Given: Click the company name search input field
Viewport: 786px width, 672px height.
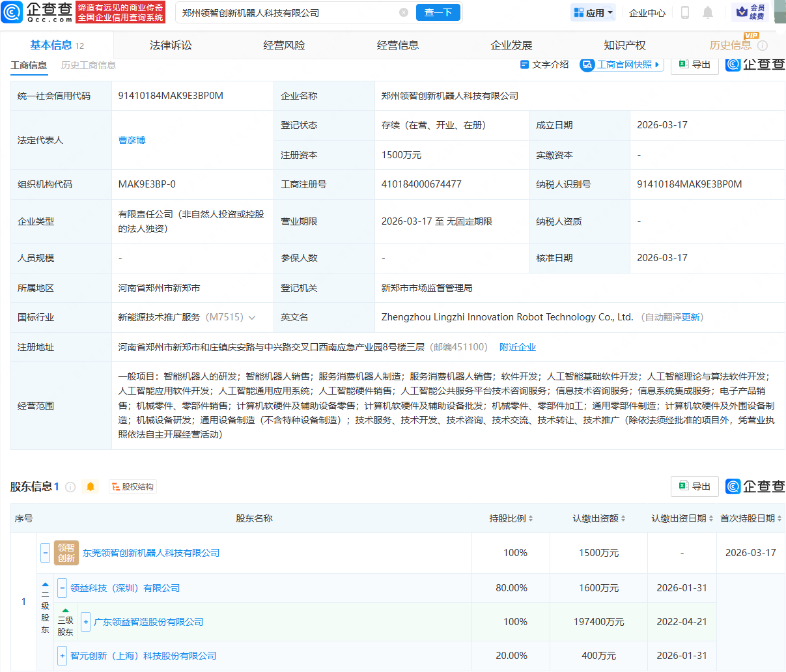Looking at the screenshot, I should coord(287,12).
